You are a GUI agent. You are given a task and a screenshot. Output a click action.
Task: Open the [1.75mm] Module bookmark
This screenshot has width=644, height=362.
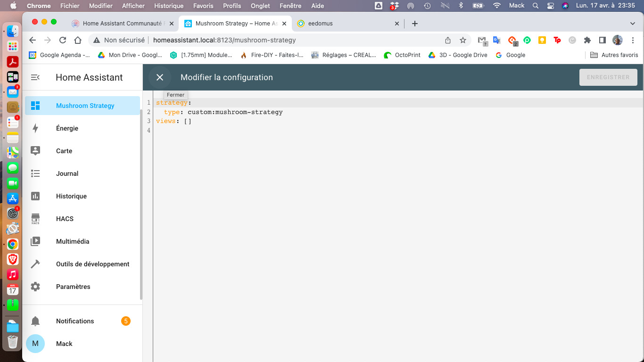[201, 55]
